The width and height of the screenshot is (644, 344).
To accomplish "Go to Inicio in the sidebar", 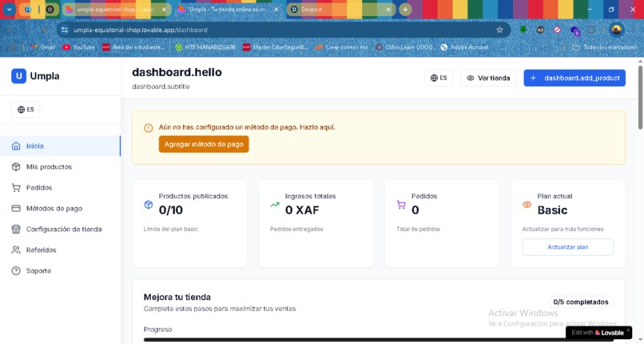I will coord(61,146).
